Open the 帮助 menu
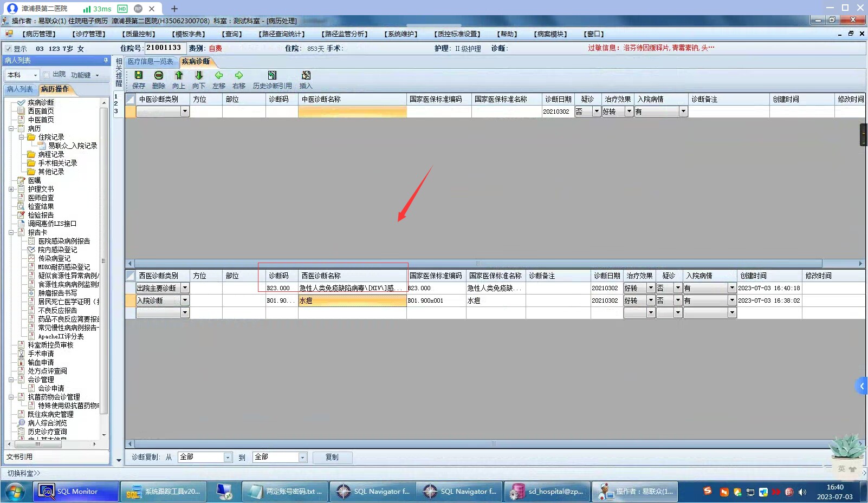 507,34
